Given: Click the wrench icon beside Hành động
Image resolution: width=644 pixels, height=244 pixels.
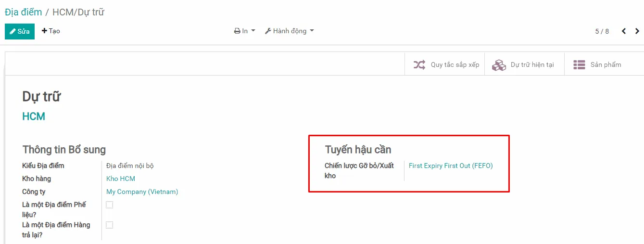Looking at the screenshot, I should click(268, 31).
